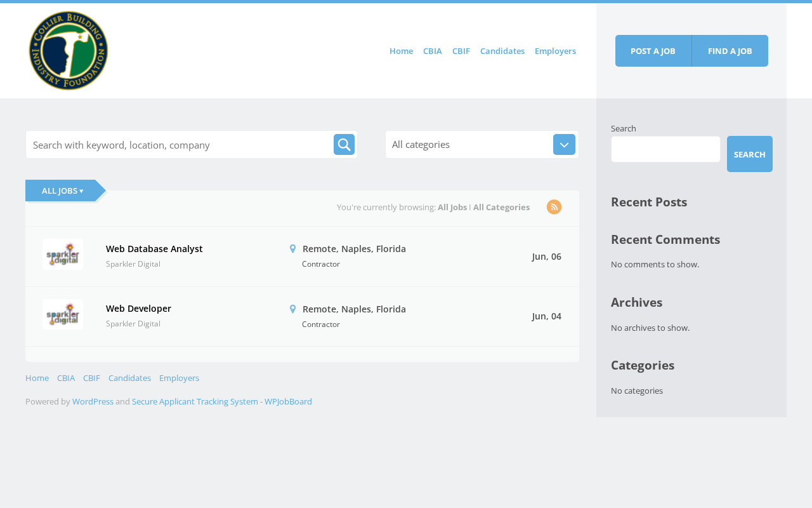Click location pin beside Web Database Analyst
The height and width of the screenshot is (508, 812).
tap(293, 249)
